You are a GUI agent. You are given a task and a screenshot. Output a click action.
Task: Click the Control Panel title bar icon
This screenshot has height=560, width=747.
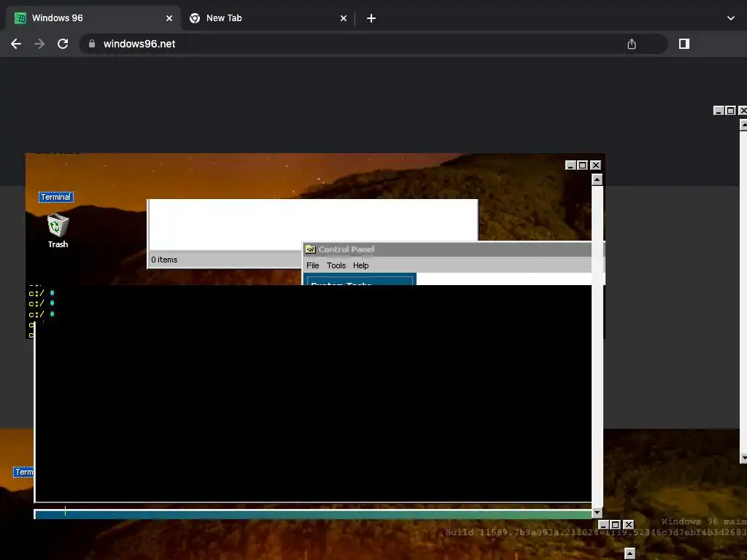tap(311, 249)
